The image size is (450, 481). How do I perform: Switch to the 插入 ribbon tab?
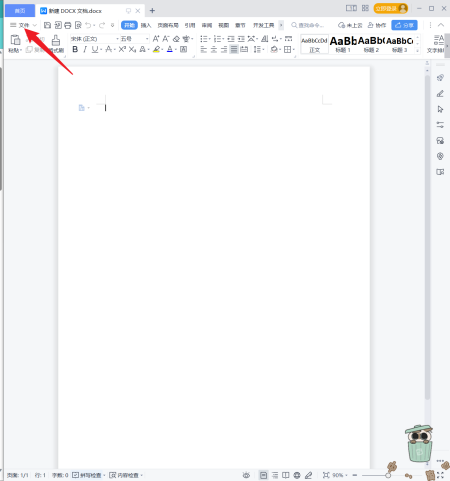146,25
